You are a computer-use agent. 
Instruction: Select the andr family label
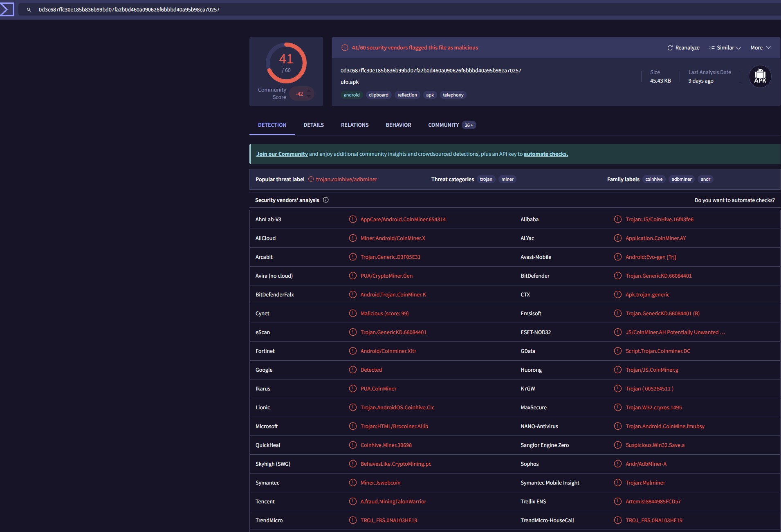705,179
